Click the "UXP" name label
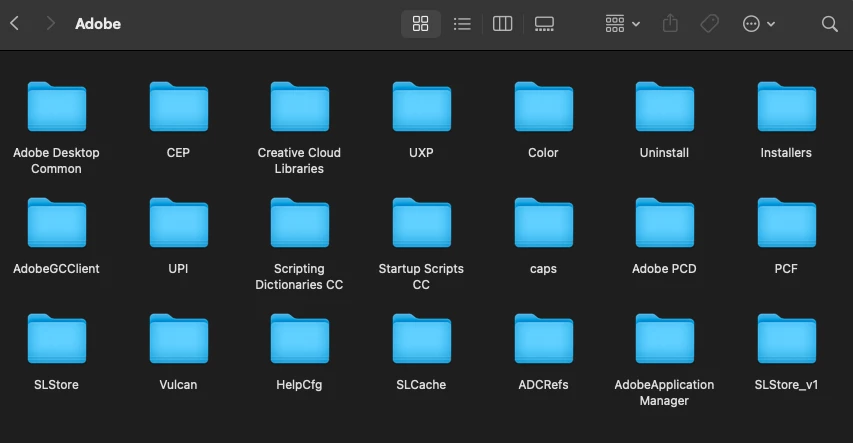The width and height of the screenshot is (853, 443). click(421, 153)
